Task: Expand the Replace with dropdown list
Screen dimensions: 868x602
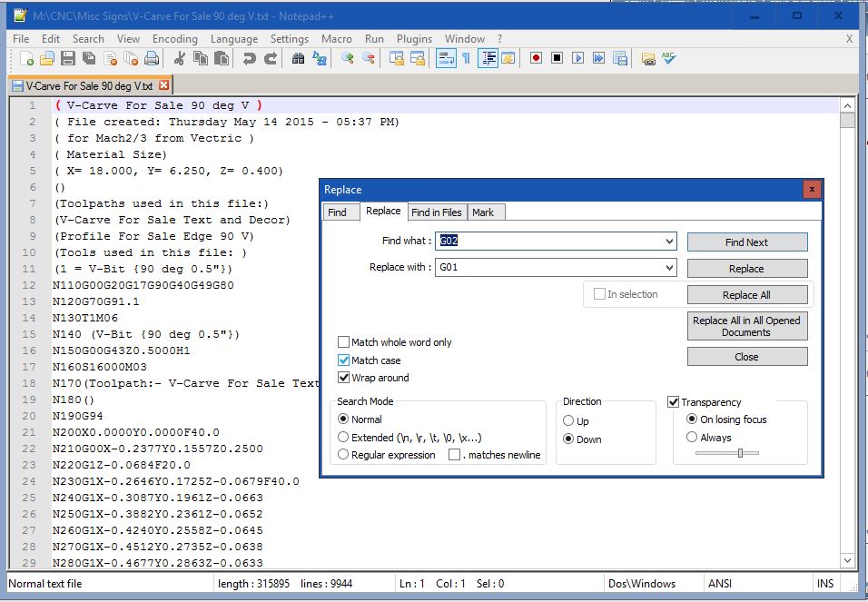Action: [669, 268]
